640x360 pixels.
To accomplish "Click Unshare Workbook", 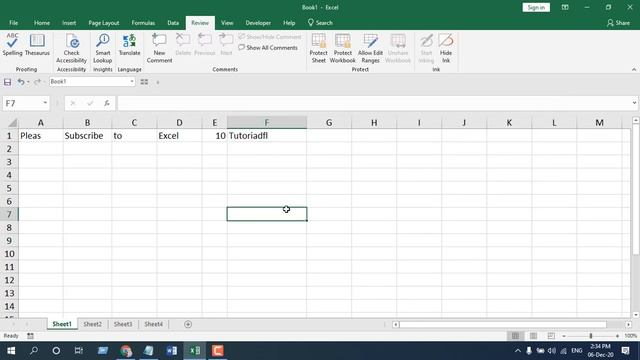I will 398,48.
